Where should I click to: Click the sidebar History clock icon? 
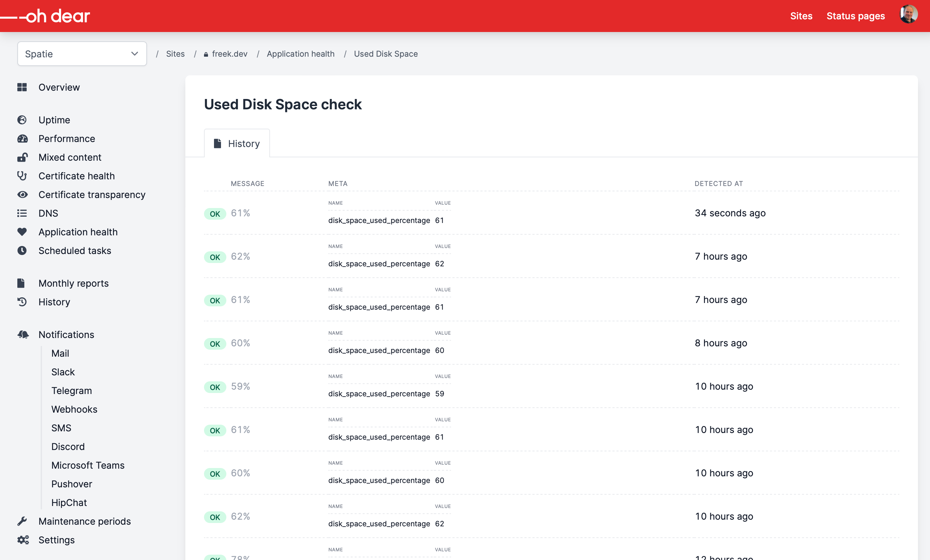coord(22,302)
